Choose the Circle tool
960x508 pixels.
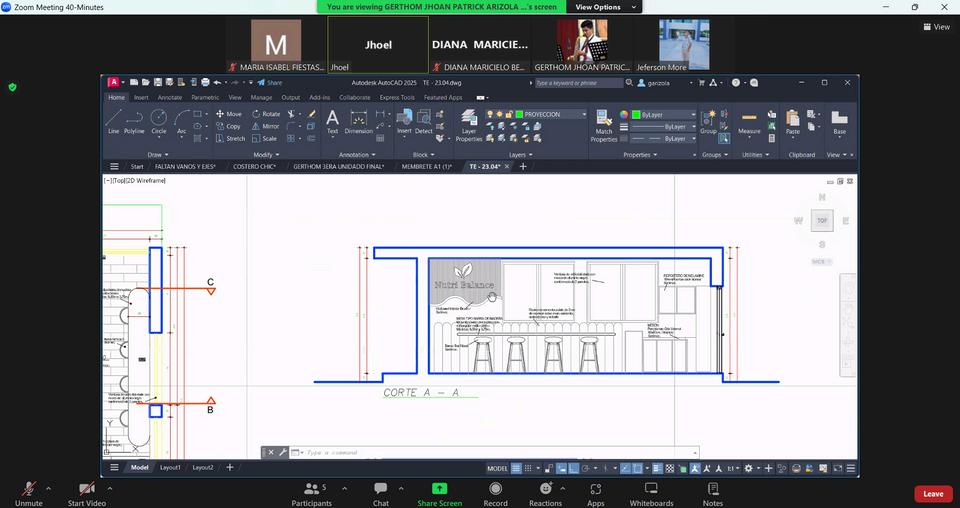pyautogui.click(x=159, y=122)
